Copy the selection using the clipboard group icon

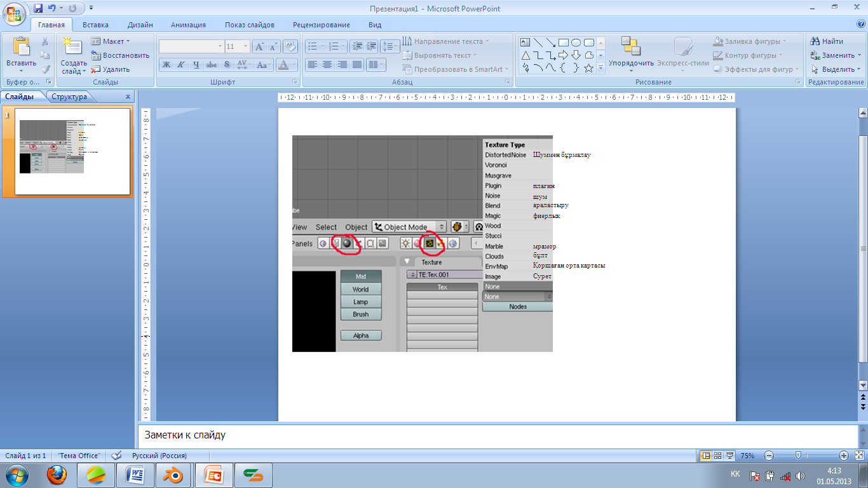pyautogui.click(x=45, y=55)
